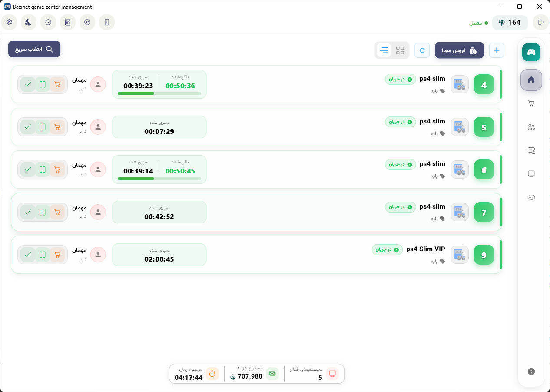Click the progress bar of system 6

159,179
